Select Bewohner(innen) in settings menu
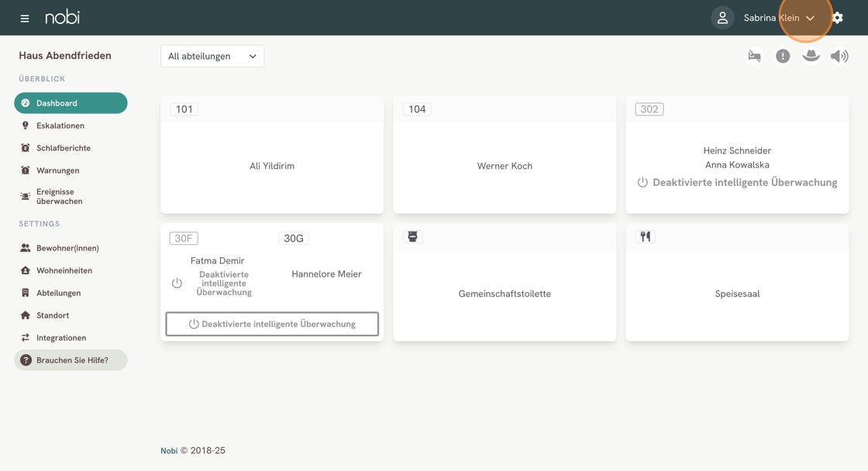 pos(67,248)
